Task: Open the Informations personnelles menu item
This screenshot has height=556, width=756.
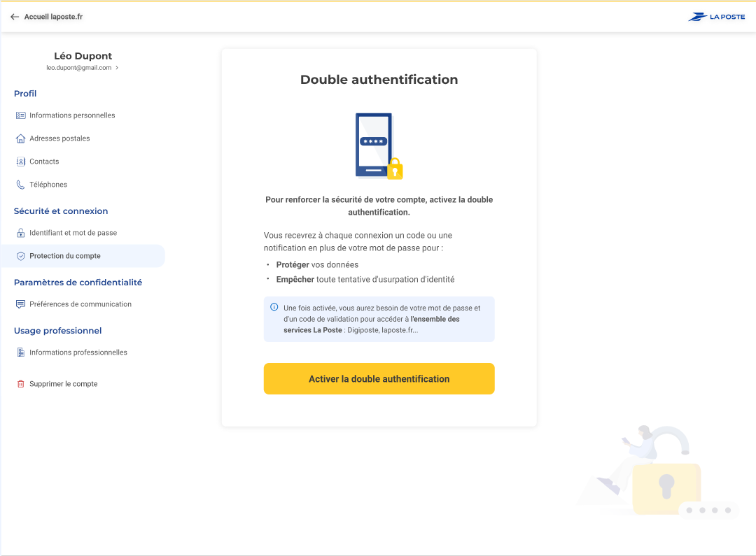Action: (x=72, y=115)
